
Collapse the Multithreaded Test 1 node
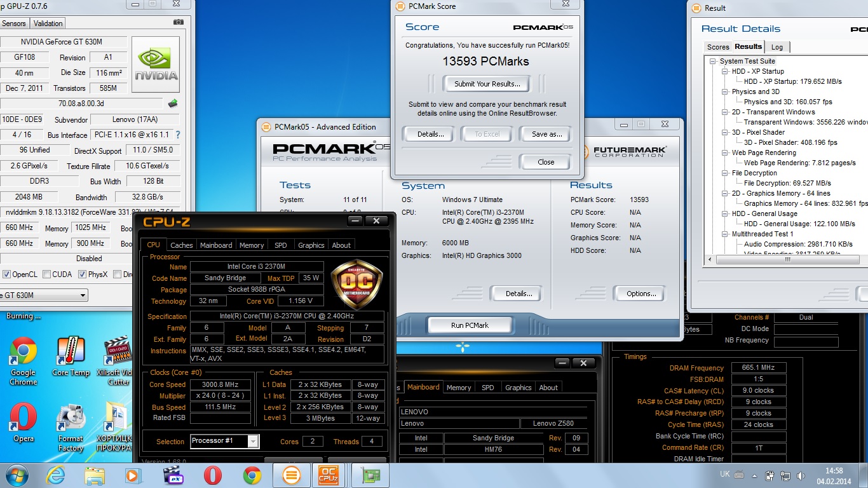[725, 234]
